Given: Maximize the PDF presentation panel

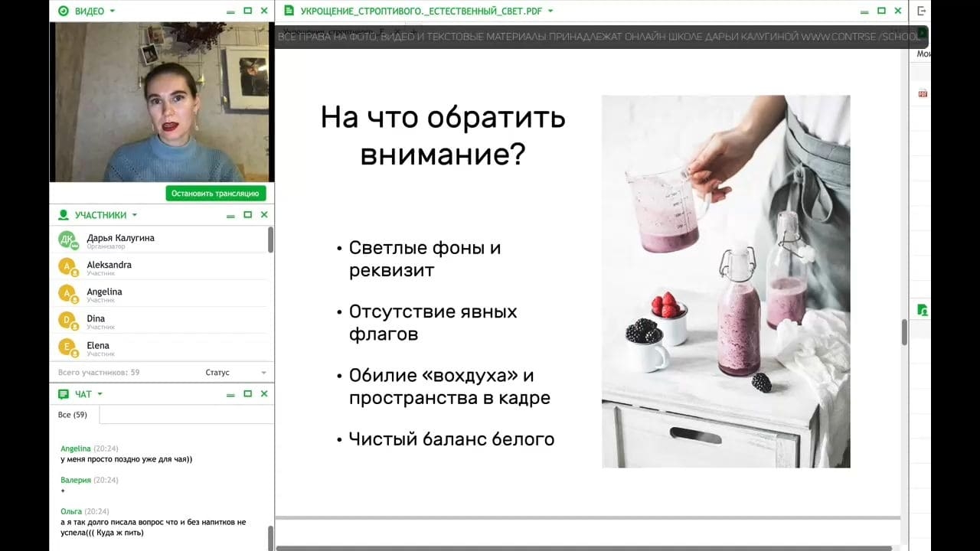Looking at the screenshot, I should point(880,11).
